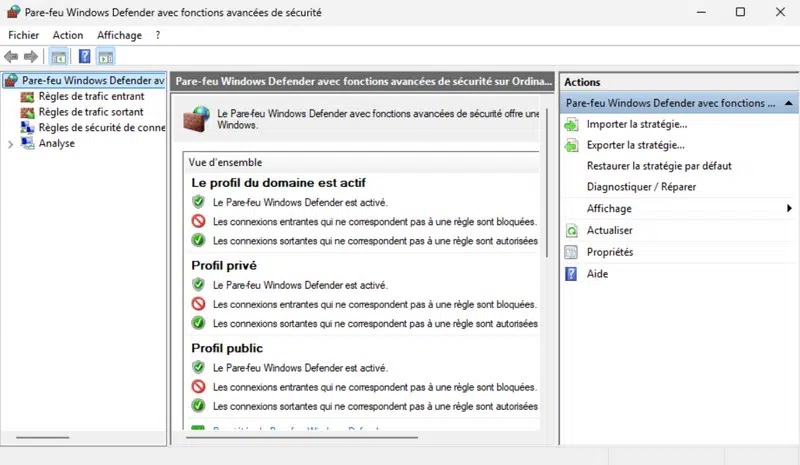Click the Importer la stratégie icon

pyautogui.click(x=571, y=124)
